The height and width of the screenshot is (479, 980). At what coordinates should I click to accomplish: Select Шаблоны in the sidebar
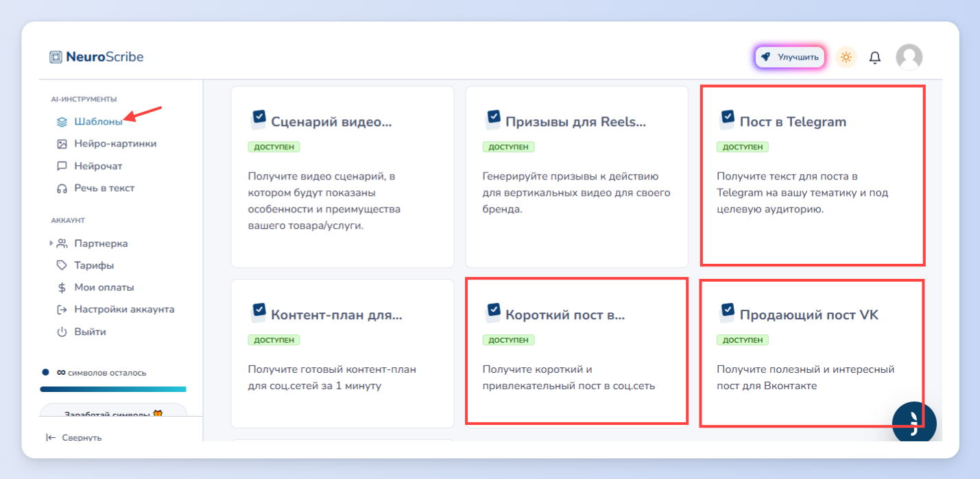click(99, 122)
